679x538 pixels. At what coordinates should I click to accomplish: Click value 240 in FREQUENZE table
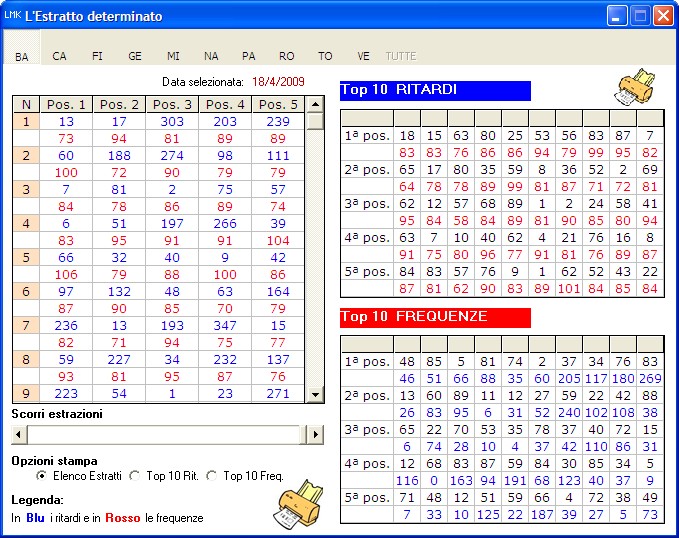tap(569, 412)
